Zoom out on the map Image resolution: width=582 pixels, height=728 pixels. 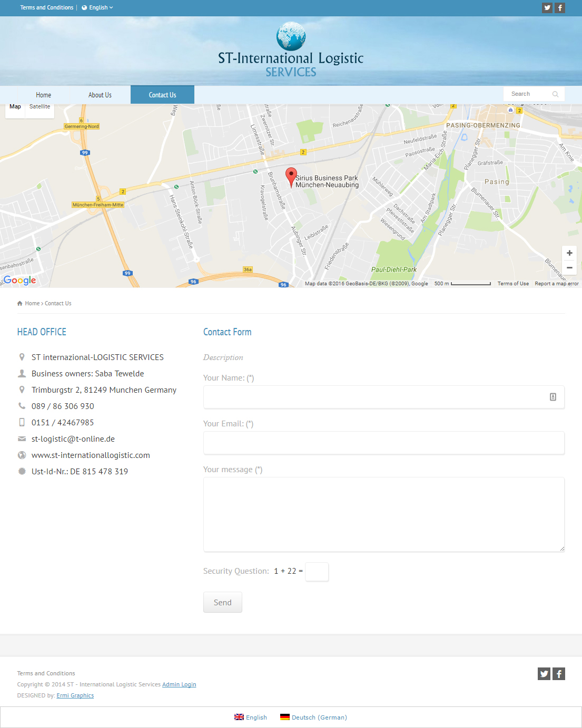point(569,267)
